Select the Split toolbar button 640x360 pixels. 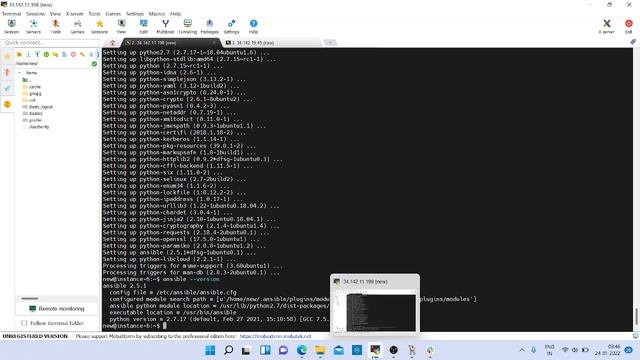coord(144,27)
